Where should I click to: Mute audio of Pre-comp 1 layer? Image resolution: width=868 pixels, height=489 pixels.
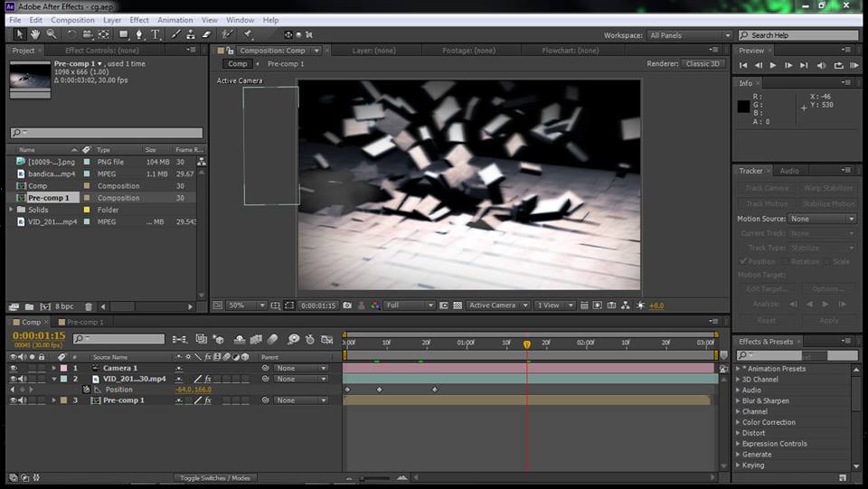click(x=23, y=400)
